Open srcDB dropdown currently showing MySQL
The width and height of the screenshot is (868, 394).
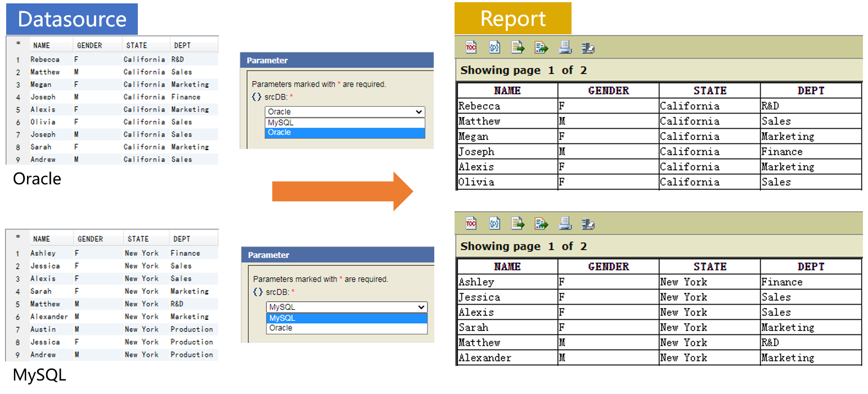[x=347, y=307]
